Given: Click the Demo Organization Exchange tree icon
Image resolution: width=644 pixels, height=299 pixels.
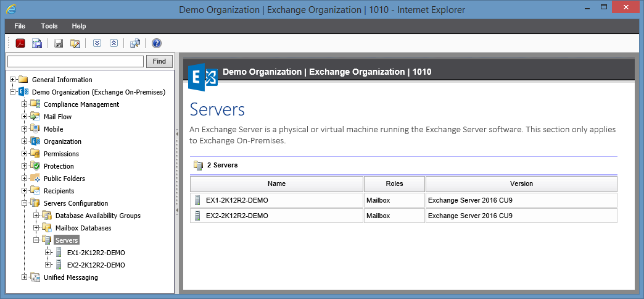Looking at the screenshot, I should 24,91.
